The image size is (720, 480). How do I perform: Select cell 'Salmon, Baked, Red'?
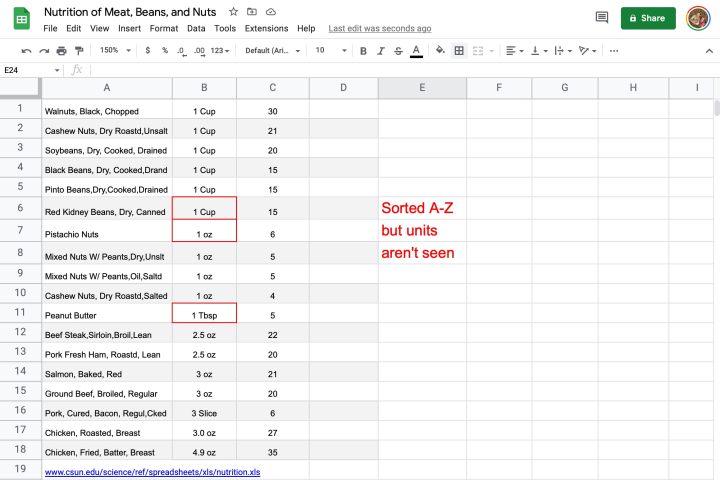point(107,372)
